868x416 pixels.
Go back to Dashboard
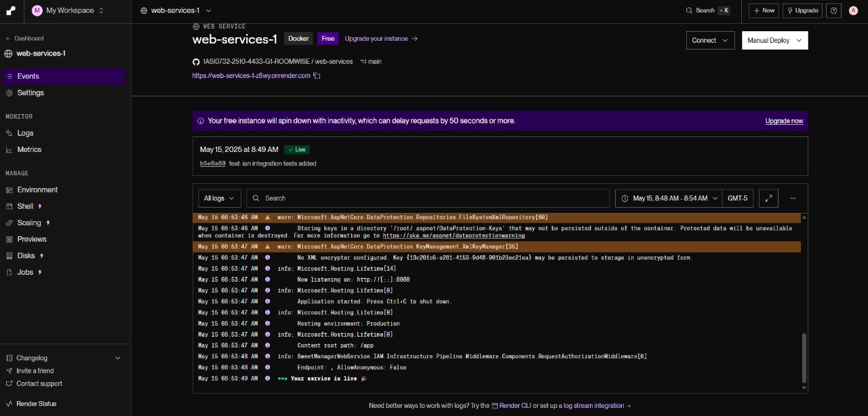pyautogui.click(x=24, y=38)
